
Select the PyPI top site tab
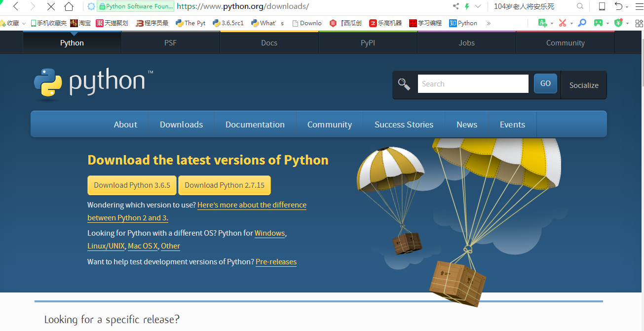368,42
